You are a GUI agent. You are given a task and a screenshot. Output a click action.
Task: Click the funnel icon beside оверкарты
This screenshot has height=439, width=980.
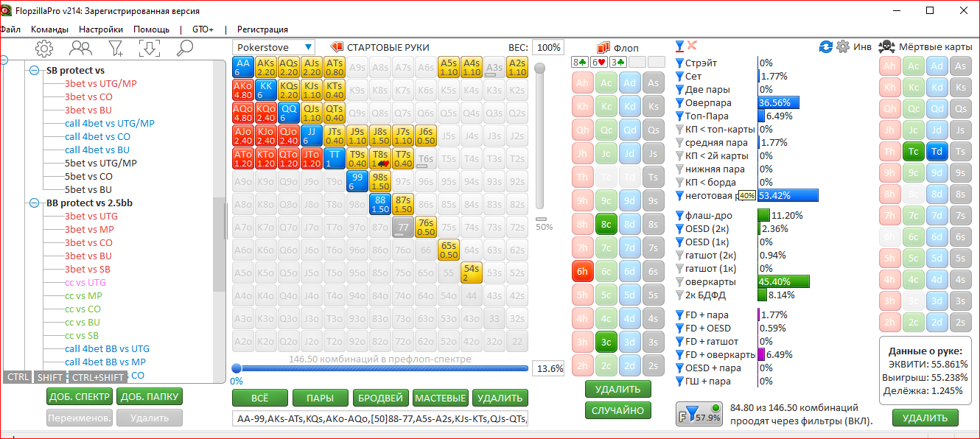679,282
